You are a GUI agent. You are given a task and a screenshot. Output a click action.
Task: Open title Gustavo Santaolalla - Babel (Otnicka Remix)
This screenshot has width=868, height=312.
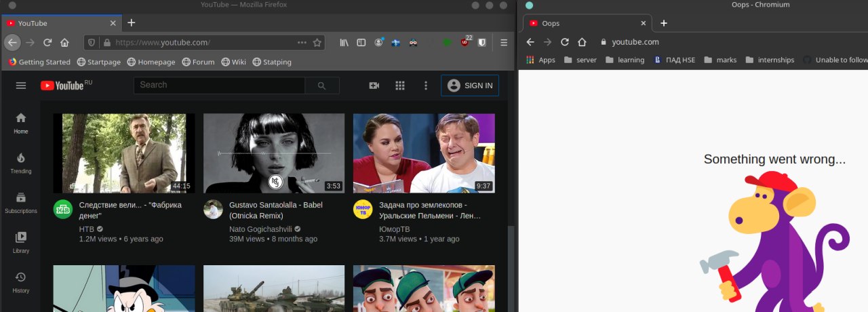coord(276,210)
